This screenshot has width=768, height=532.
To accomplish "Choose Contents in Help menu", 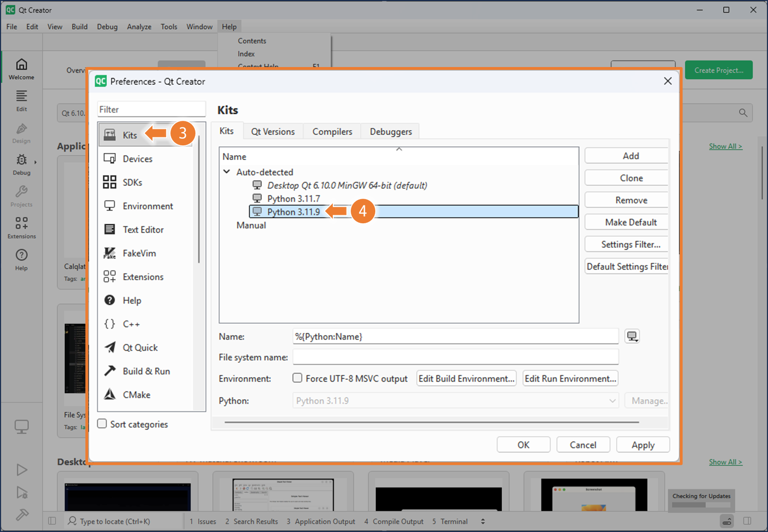I will click(x=252, y=41).
